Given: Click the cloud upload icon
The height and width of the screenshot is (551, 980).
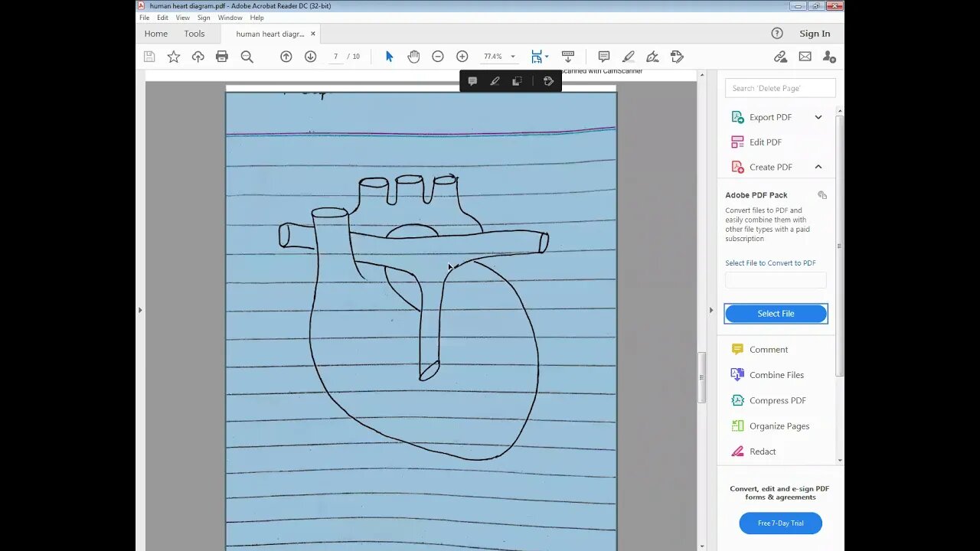Looking at the screenshot, I should [198, 57].
